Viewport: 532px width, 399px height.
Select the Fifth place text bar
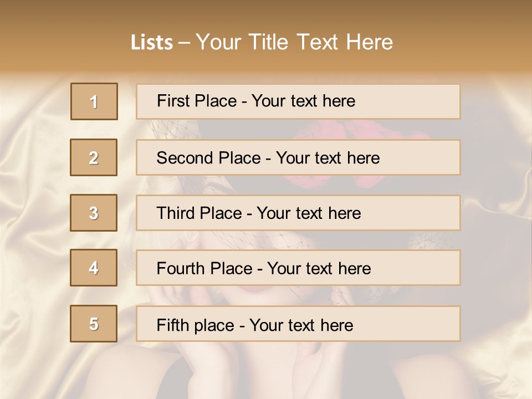[x=298, y=324]
